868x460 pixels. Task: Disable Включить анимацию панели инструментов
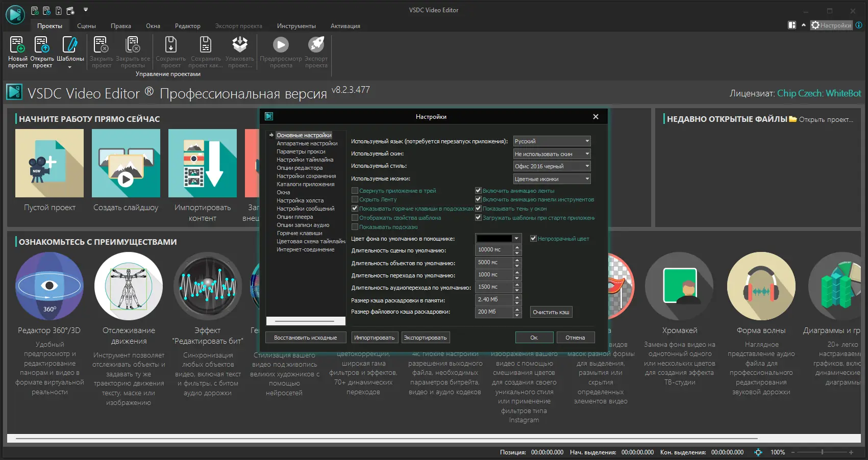pos(478,199)
